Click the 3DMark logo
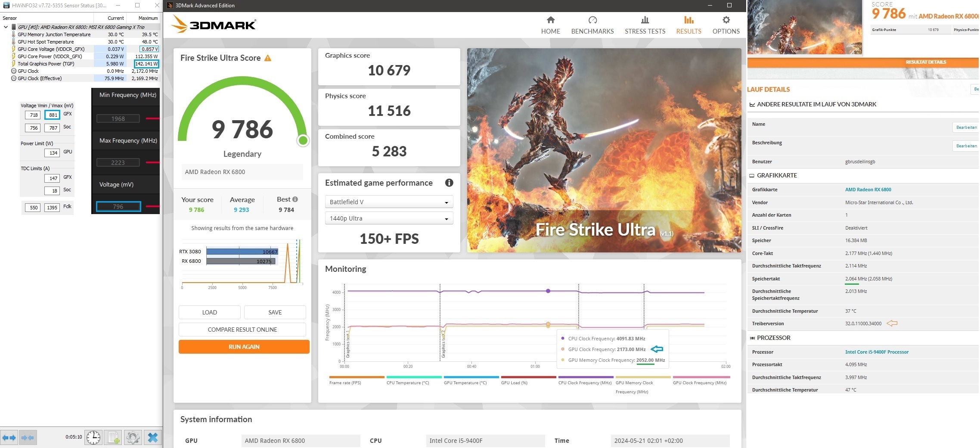The height and width of the screenshot is (448, 980). 214,25
